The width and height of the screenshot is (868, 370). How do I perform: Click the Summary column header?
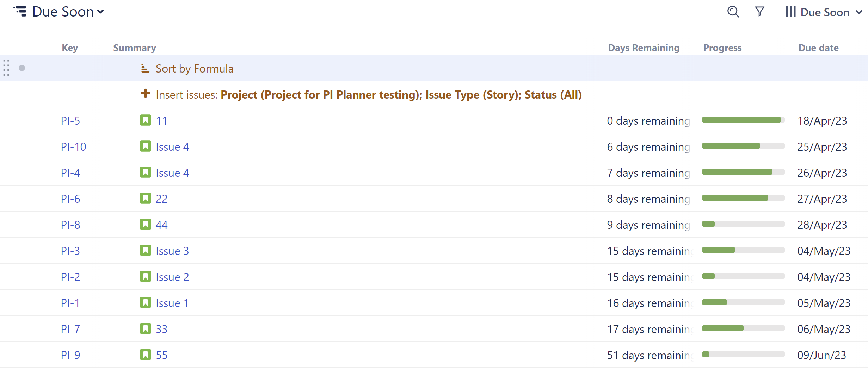point(134,48)
